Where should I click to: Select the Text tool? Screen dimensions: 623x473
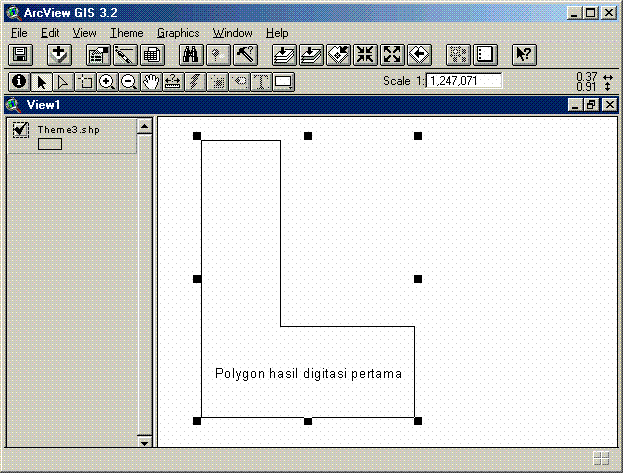[x=261, y=82]
